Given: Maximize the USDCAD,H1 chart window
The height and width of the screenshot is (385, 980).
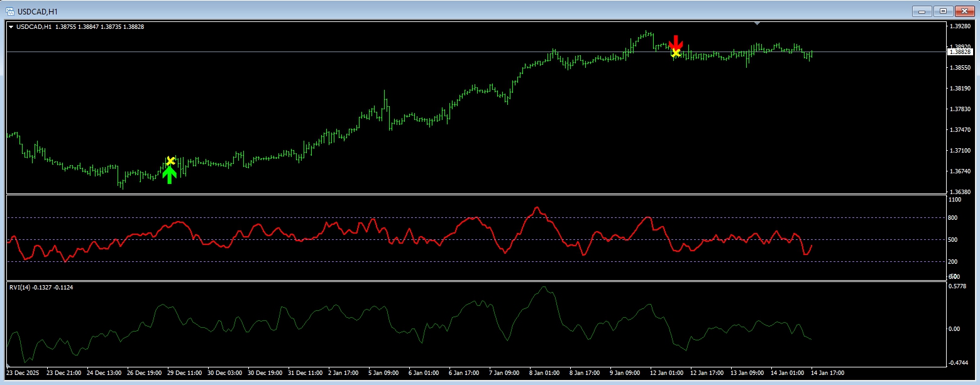Looking at the screenshot, I should (x=943, y=11).
